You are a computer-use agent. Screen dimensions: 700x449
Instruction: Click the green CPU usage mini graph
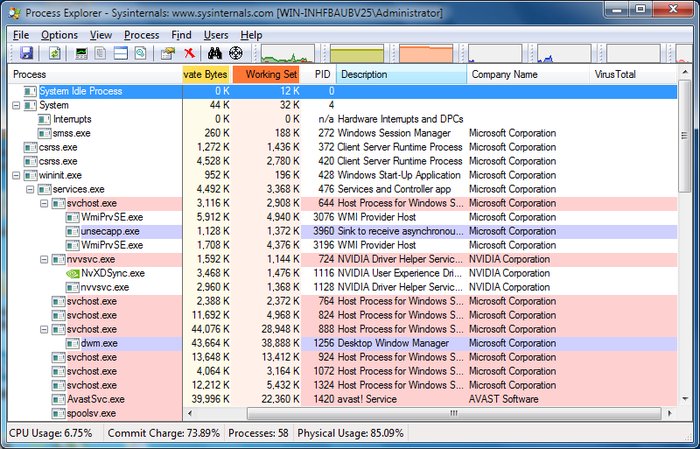(288, 54)
